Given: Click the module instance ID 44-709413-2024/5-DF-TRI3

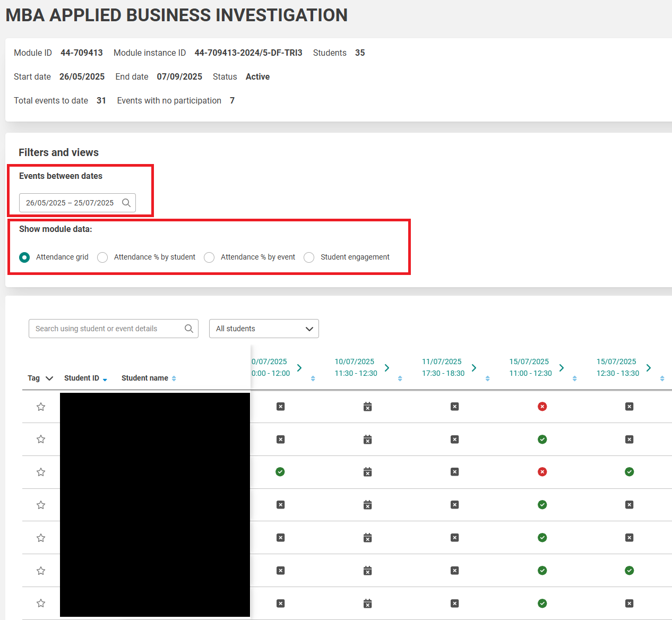Looking at the screenshot, I should tap(248, 53).
